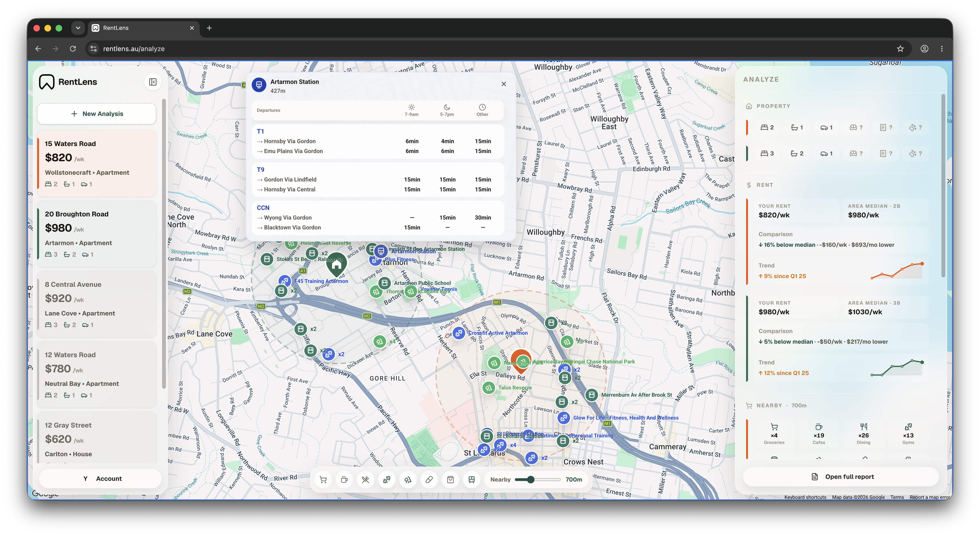Image resolution: width=980 pixels, height=536 pixels.
Task: Open the tab search dropdown
Action: [x=78, y=28]
